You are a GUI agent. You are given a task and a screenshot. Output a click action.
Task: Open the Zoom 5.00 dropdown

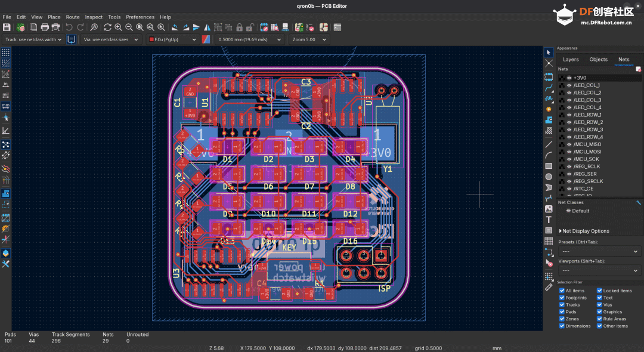click(309, 39)
